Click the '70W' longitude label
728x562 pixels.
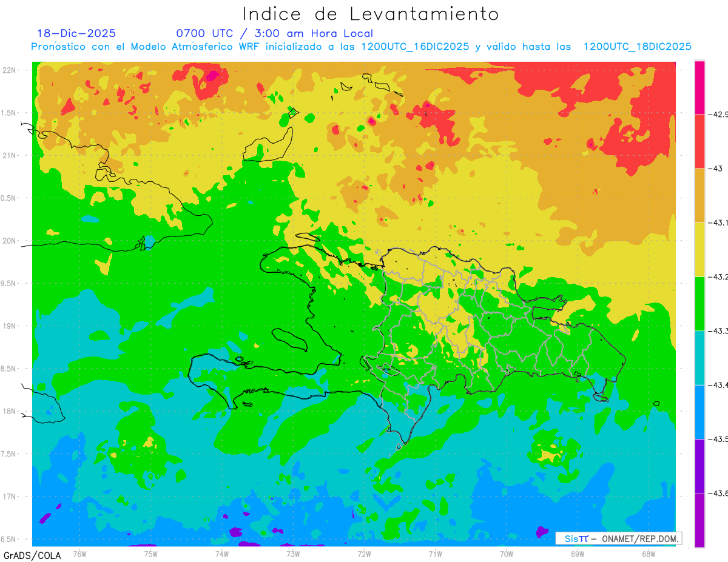[506, 554]
